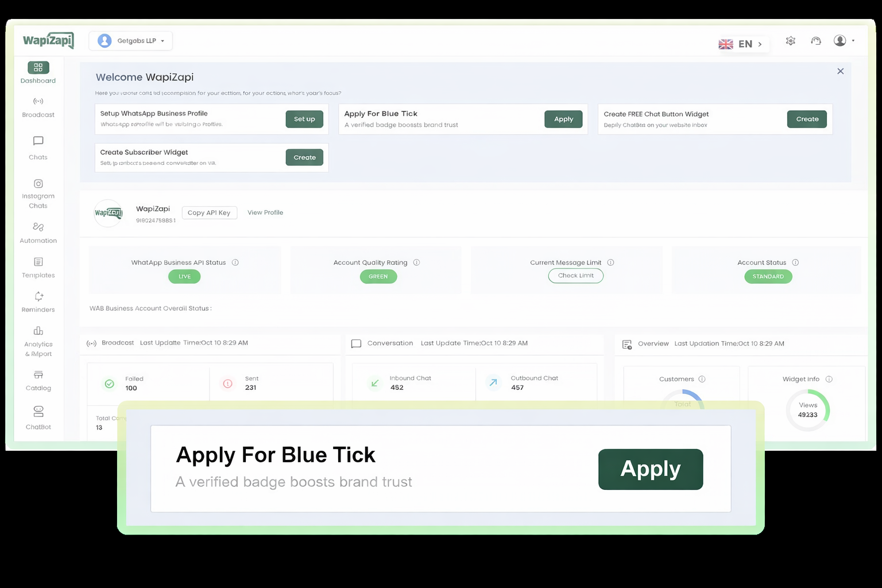This screenshot has width=882, height=588.
Task: Go to Instagram Chats in sidebar
Action: (38, 193)
